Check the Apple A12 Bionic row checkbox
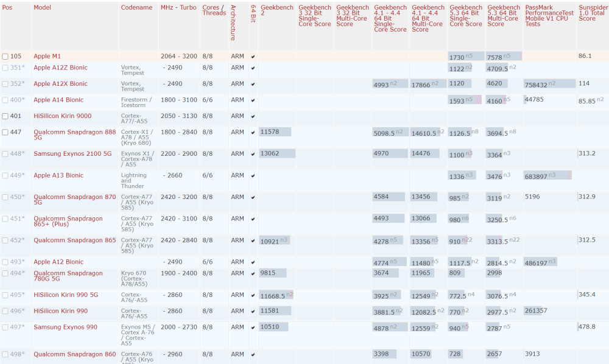The height and width of the screenshot is (364, 609). coord(5,262)
